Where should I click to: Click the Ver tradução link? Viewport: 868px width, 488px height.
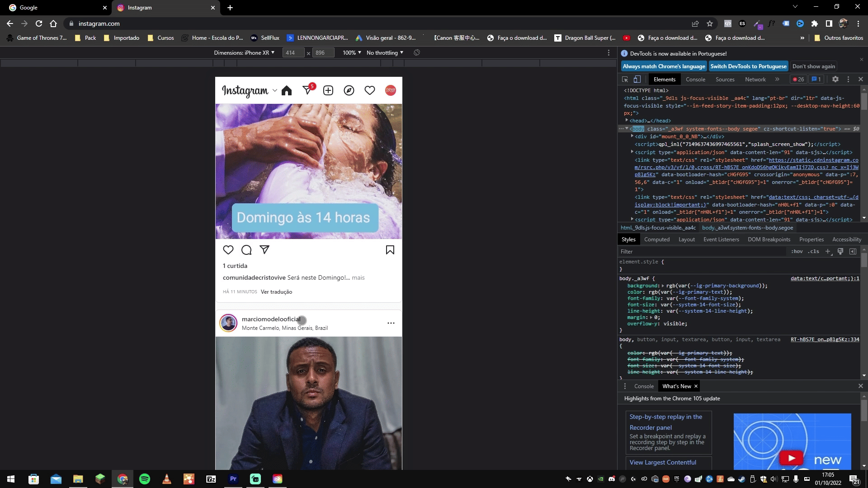pyautogui.click(x=276, y=292)
